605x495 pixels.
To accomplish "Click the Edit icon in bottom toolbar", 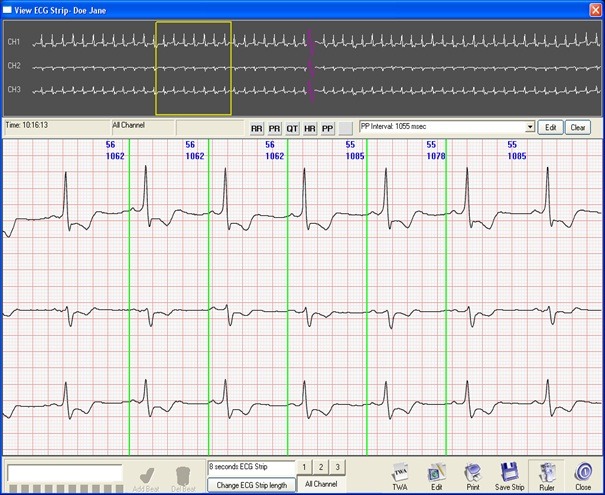I will click(436, 474).
